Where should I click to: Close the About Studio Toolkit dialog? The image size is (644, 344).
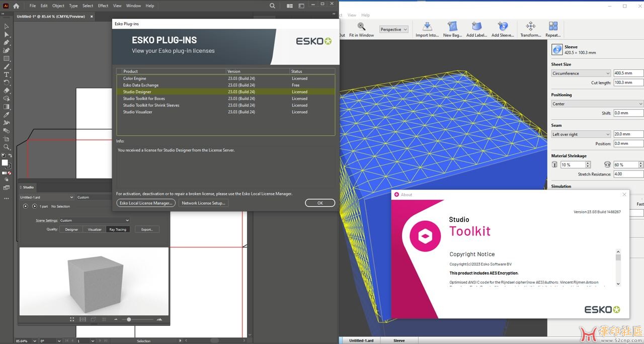pos(624,195)
